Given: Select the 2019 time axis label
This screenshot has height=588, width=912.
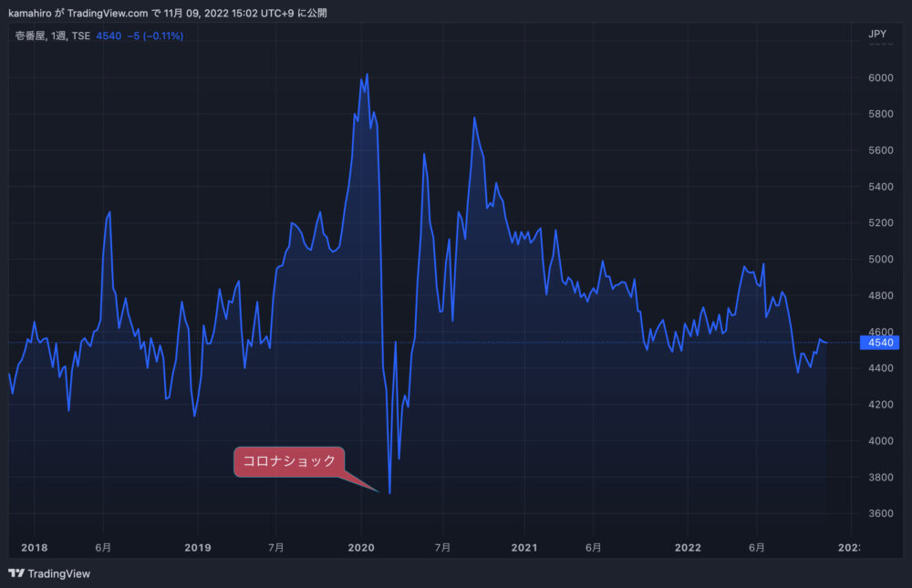Looking at the screenshot, I should tap(197, 548).
